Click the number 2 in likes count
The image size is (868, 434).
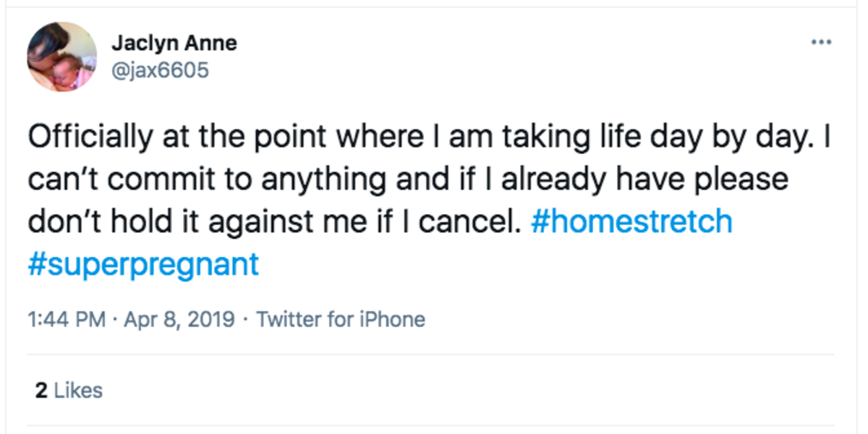click(x=41, y=391)
